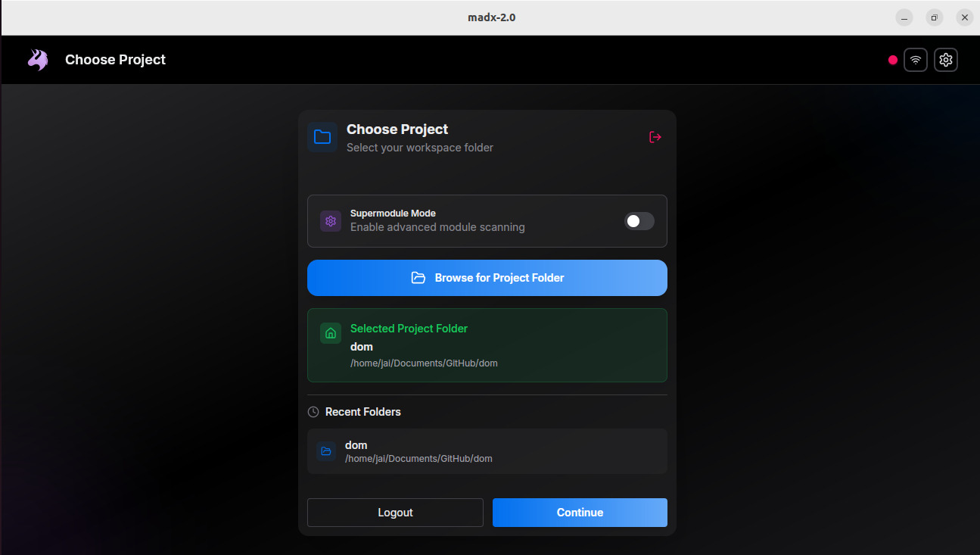
Task: Minimize the madx-2.0 window
Action: coord(904,17)
